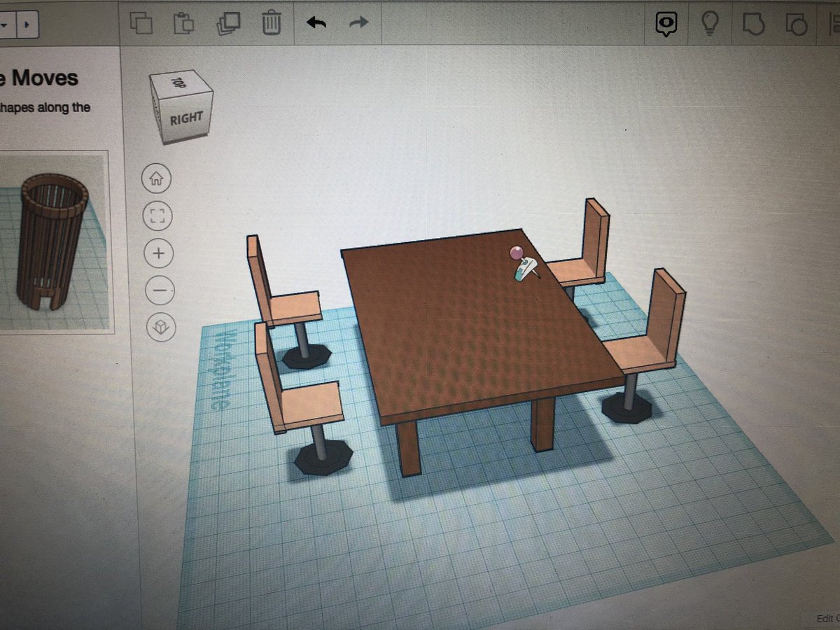Screen dimensions: 840x630
Task: Click the Zoom in plus button
Action: [159, 253]
